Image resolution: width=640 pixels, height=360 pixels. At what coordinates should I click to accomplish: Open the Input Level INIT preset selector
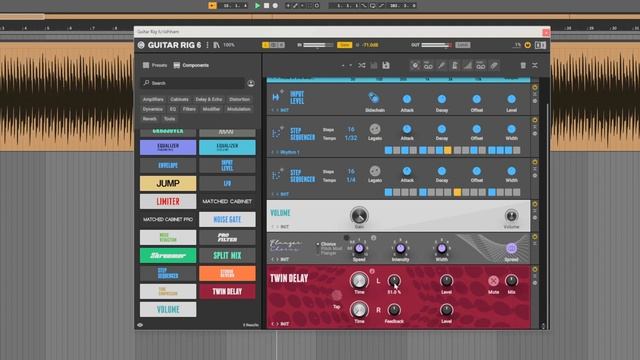click(x=284, y=110)
